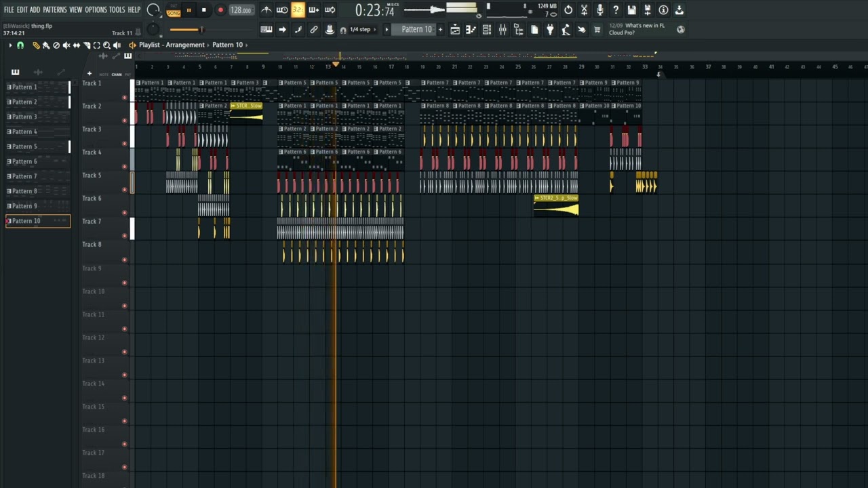Click the audio editor scissors icon

pyautogui.click(x=584, y=10)
